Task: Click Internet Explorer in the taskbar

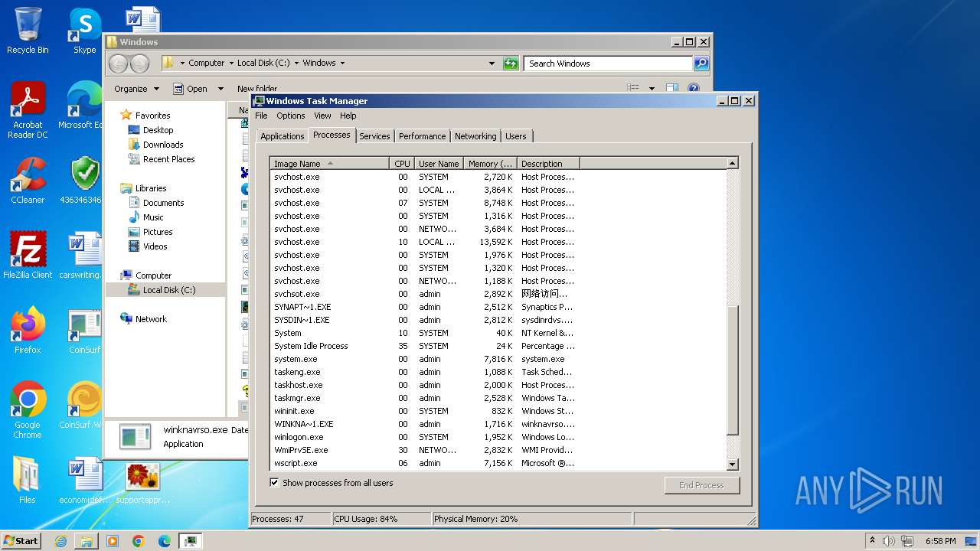Action: [x=60, y=541]
